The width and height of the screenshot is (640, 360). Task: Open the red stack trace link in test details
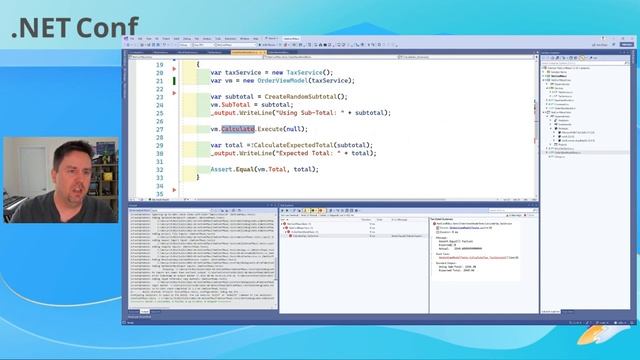click(x=472, y=258)
